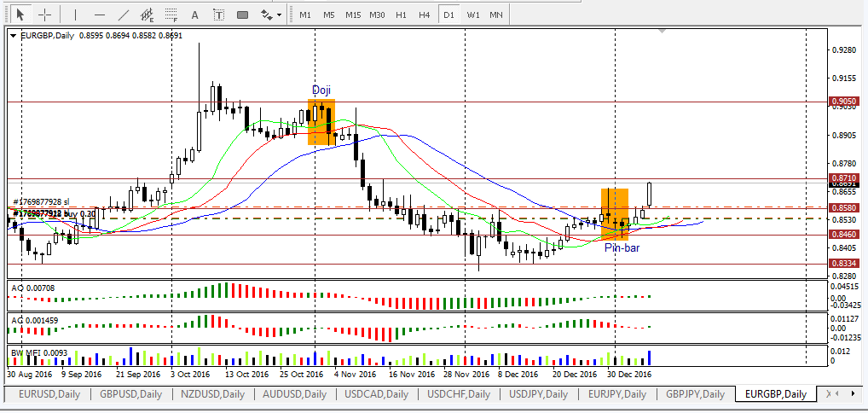Viewport: 868px width, 413px height.
Task: Switch to M30 timeframe
Action: (377, 15)
